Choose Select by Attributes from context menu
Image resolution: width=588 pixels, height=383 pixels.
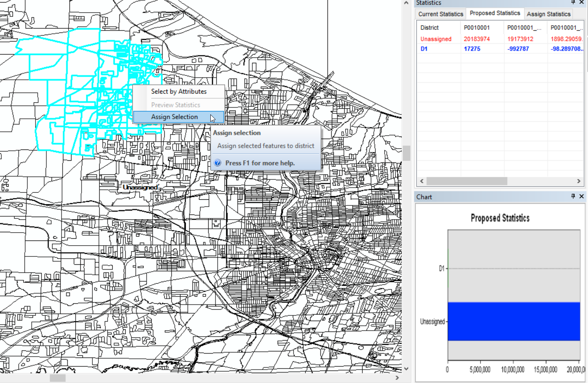click(x=179, y=91)
